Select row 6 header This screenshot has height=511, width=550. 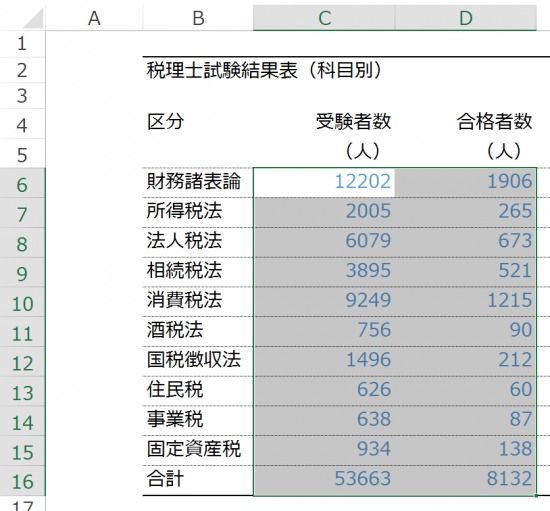coord(22,183)
